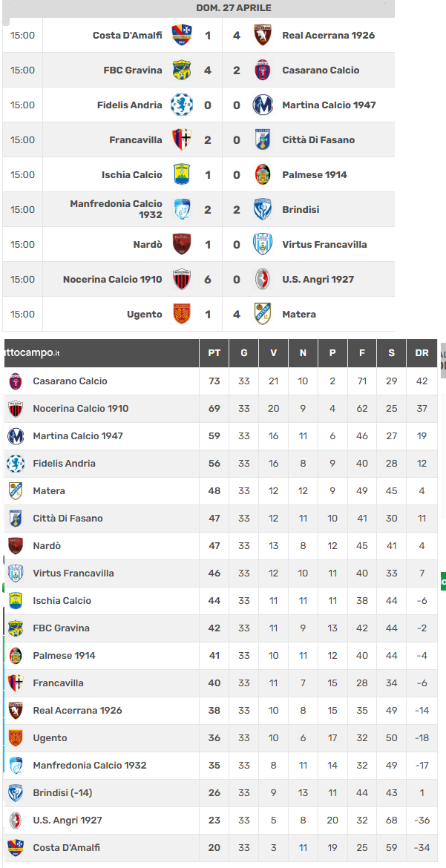
Task: Click Brindisi crest in standings table
Action: (x=16, y=793)
